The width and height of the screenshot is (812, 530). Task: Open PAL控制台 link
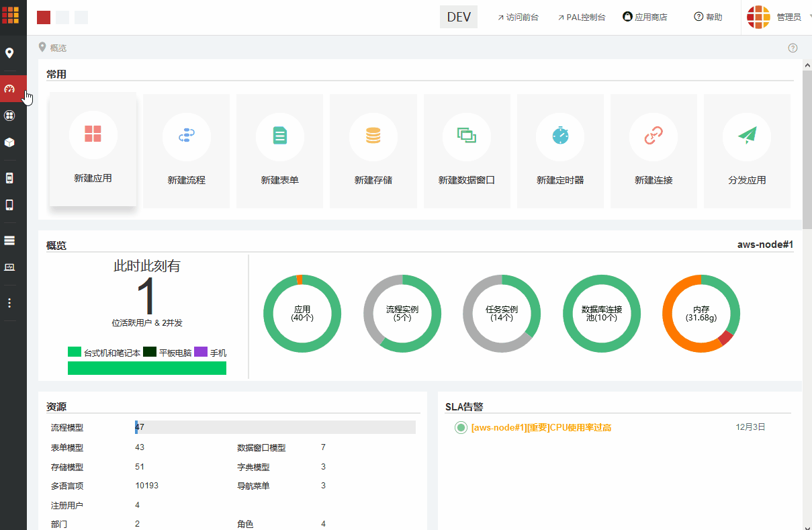click(581, 17)
